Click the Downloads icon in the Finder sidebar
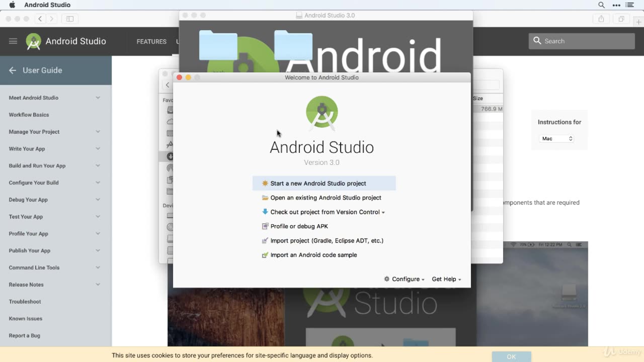The width and height of the screenshot is (644, 362). pyautogui.click(x=170, y=156)
